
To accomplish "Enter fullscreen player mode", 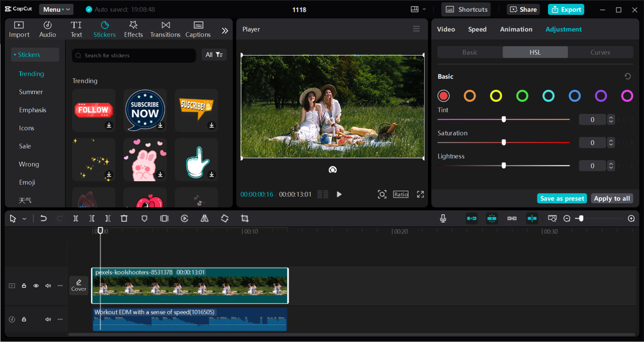I will pyautogui.click(x=421, y=194).
